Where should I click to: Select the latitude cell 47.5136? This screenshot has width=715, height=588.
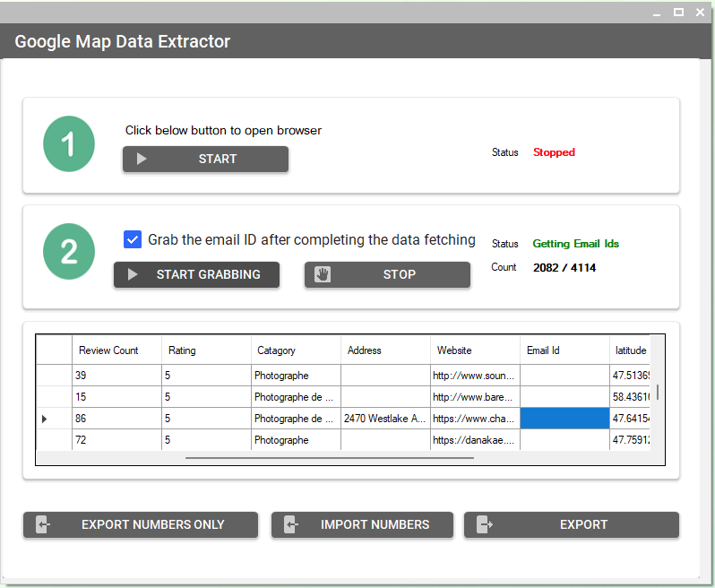630,376
